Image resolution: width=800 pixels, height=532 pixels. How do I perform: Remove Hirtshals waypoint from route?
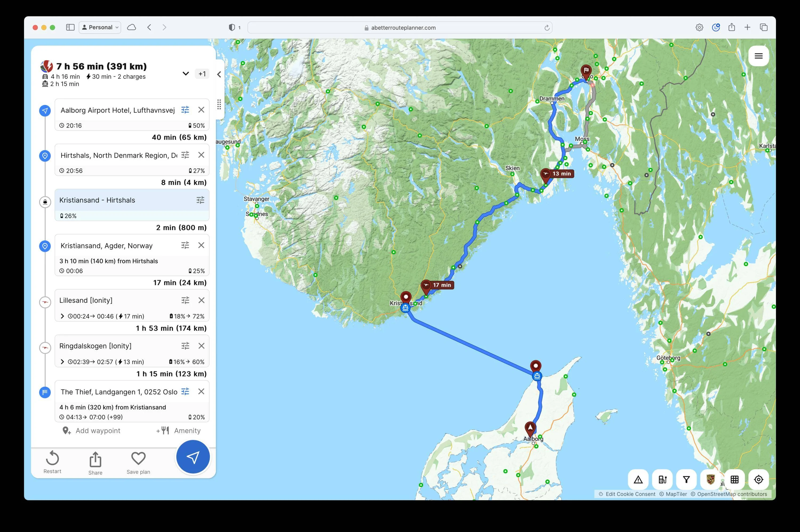point(201,155)
